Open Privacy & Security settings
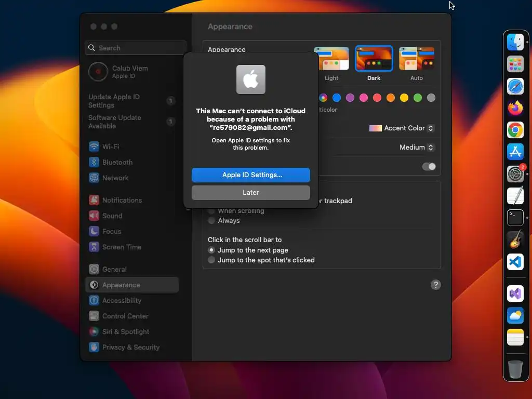The width and height of the screenshot is (532, 399). point(131,348)
